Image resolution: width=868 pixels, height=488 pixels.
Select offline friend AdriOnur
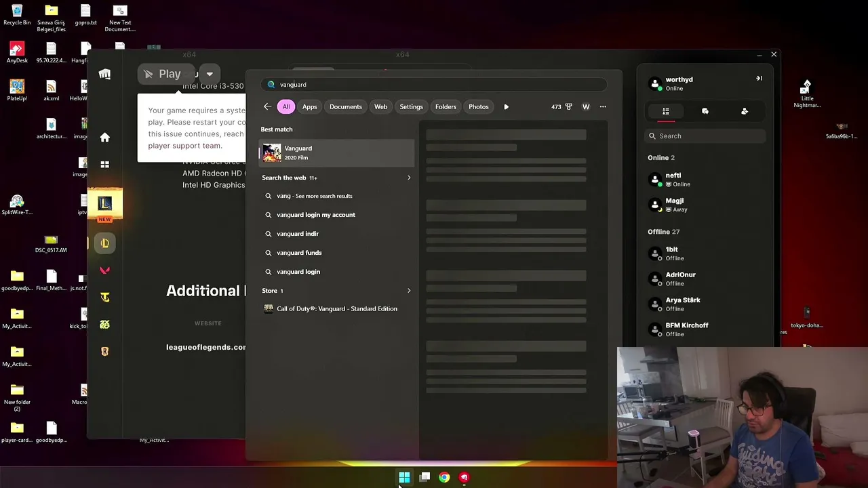pyautogui.click(x=705, y=279)
